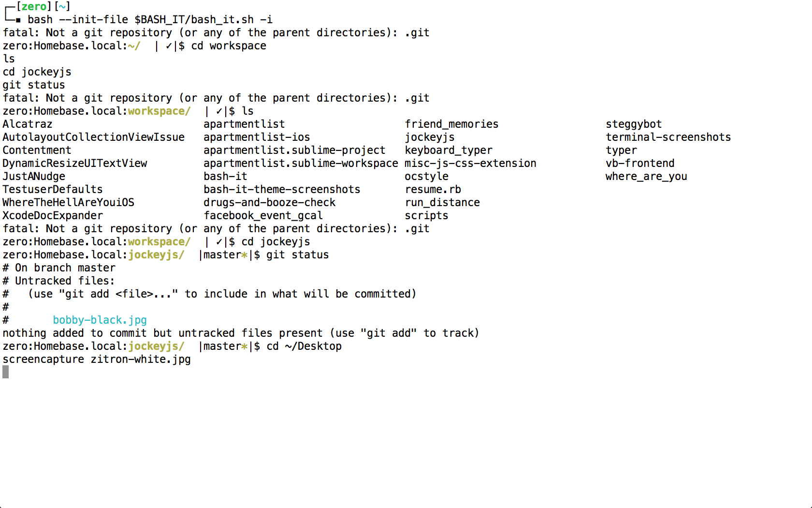
Task: Click the cyan bobby-black.jpg untracked file
Action: point(100,320)
